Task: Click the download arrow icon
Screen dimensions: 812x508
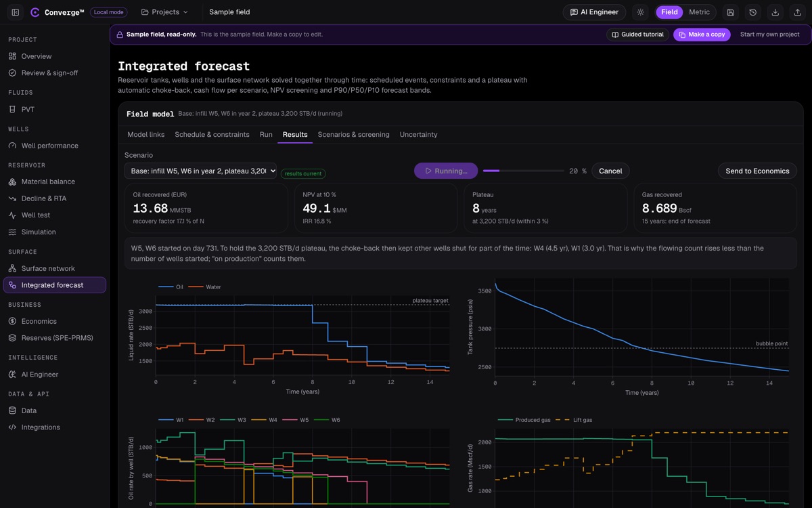Action: pos(775,12)
